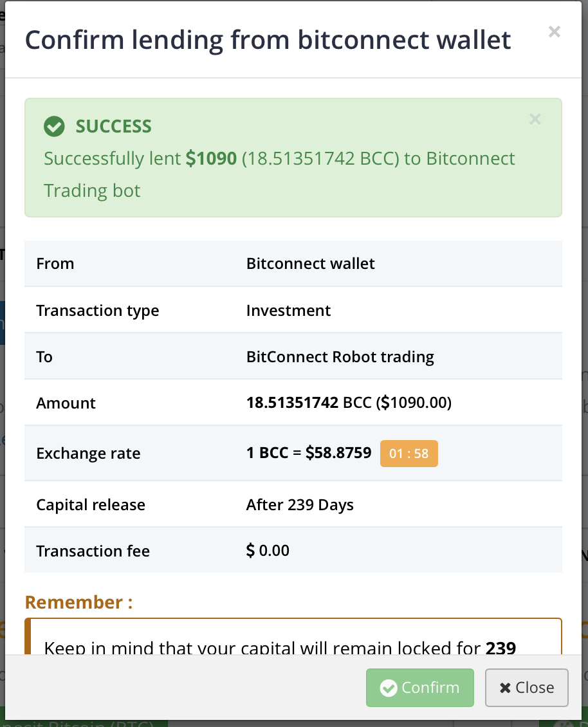
Task: Click the 'Keep in mind' reminder note
Action: pos(280,647)
